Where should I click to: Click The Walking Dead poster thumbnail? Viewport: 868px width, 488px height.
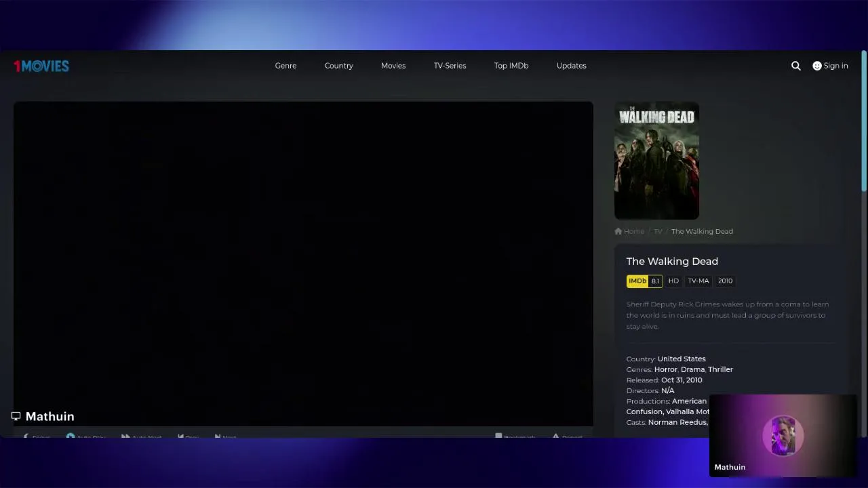tap(656, 161)
